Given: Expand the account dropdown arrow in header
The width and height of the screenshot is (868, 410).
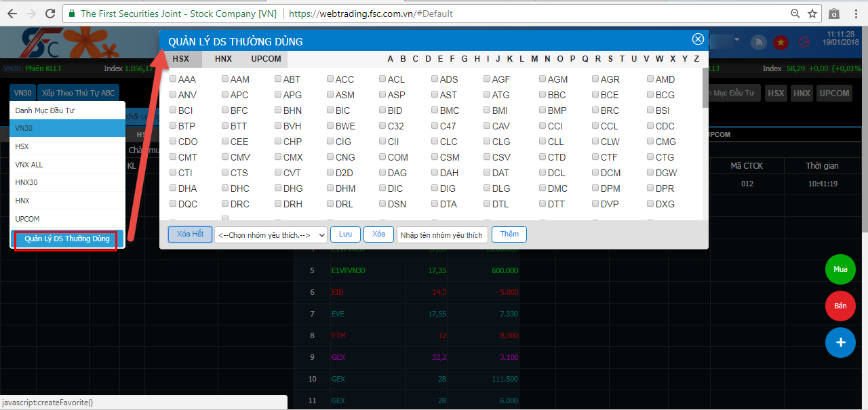Looking at the screenshot, I should (736, 40).
